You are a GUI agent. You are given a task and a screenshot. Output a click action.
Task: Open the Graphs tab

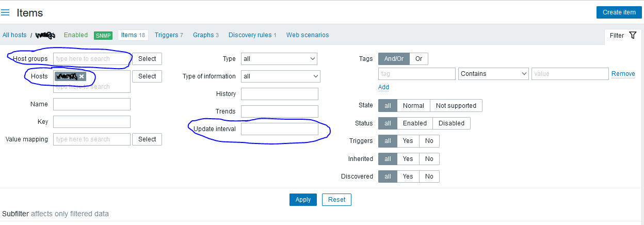(205, 35)
